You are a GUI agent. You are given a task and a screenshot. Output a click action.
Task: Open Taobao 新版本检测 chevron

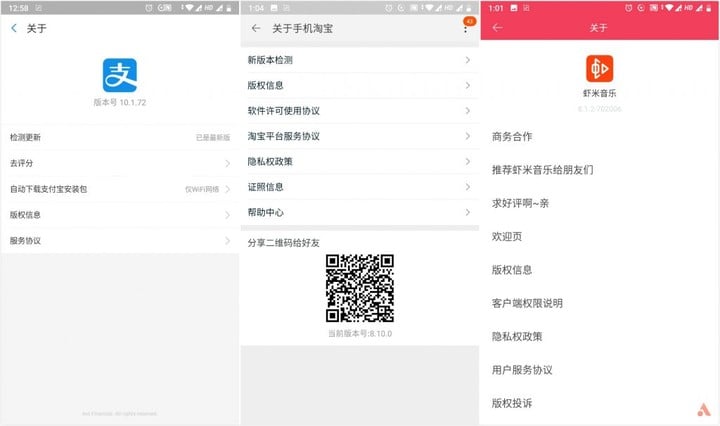[x=467, y=60]
